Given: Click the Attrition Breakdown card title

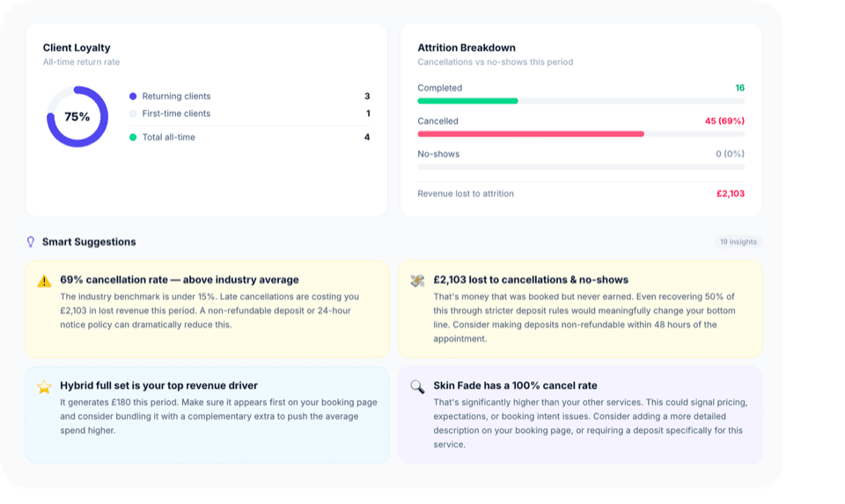Looking at the screenshot, I should [x=467, y=47].
